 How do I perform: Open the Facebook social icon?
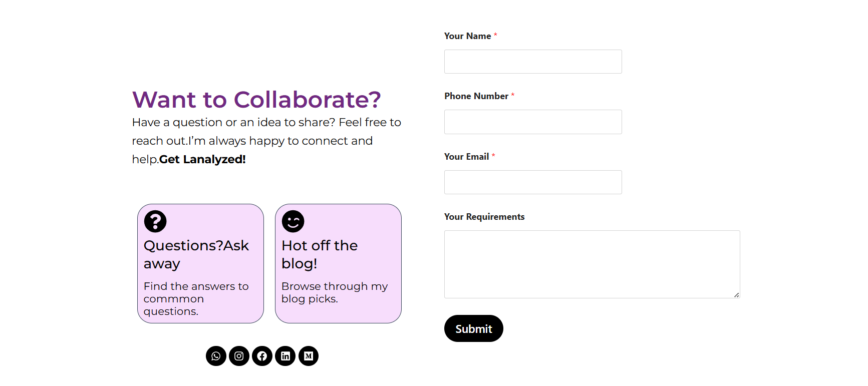[x=262, y=356]
